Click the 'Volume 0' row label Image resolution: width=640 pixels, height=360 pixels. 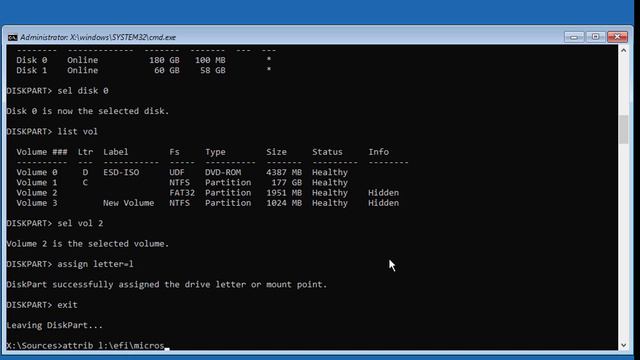pos(37,172)
